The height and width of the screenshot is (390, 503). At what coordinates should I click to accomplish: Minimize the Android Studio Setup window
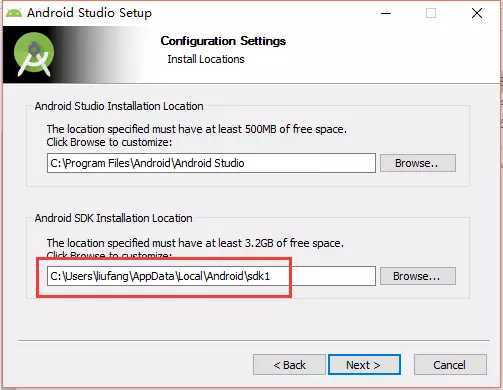[386, 13]
